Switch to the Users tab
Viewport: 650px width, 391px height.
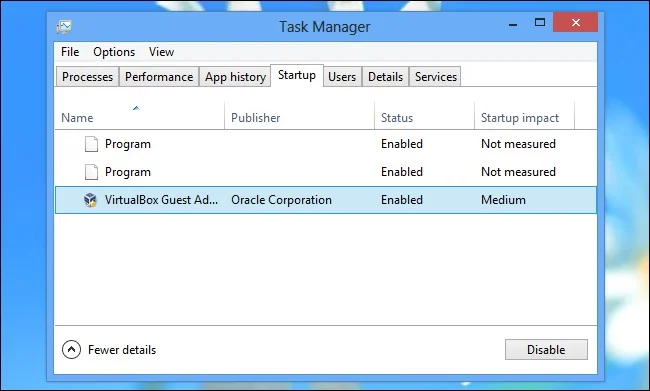point(342,77)
